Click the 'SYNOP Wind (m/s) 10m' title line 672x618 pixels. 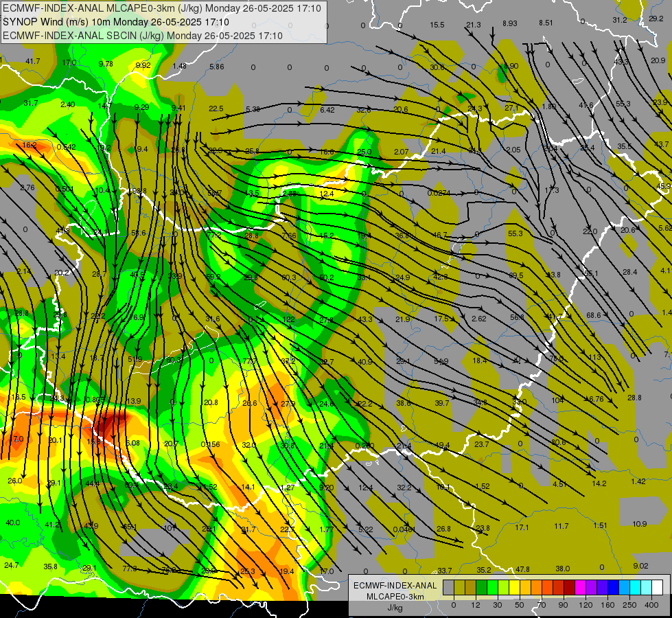click(116, 22)
